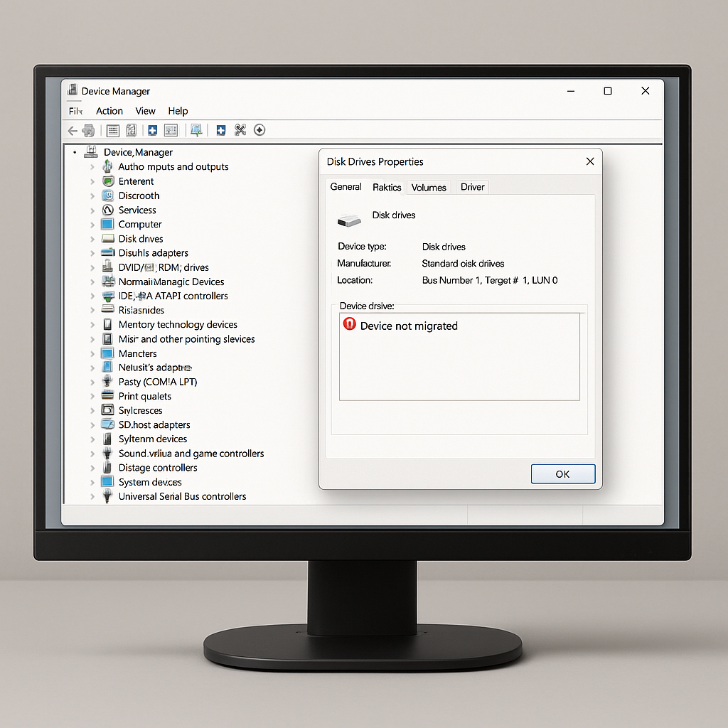Open the File menu

[75, 111]
